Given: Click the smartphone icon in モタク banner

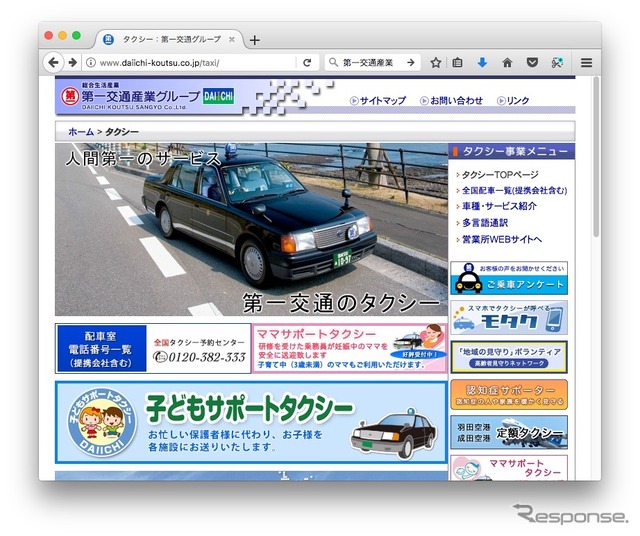Looking at the screenshot, I should click(x=554, y=319).
